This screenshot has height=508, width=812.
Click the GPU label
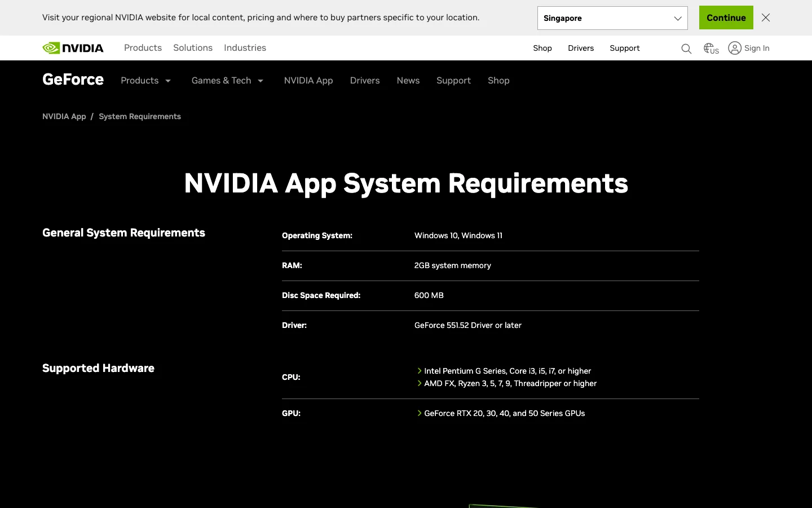pyautogui.click(x=291, y=413)
